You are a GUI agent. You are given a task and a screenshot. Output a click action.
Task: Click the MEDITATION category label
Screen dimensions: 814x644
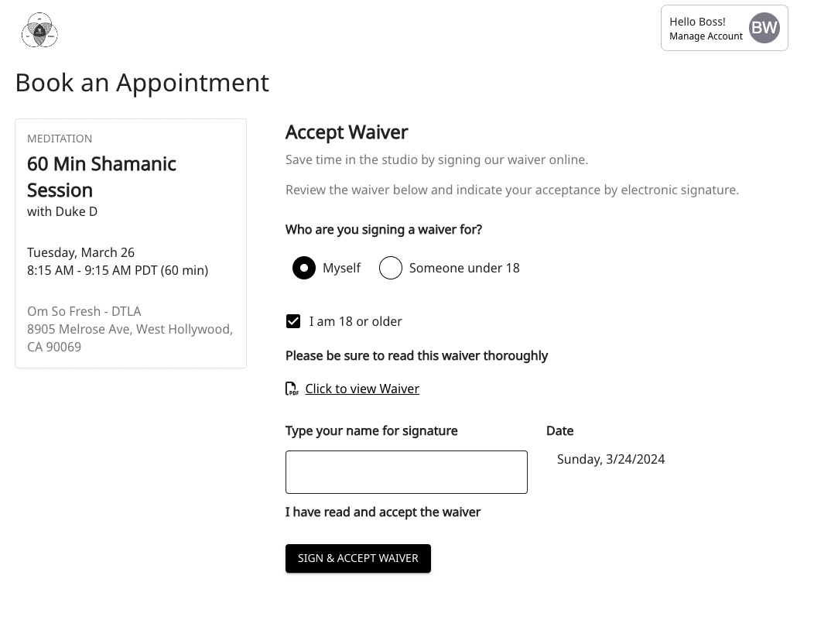point(60,139)
